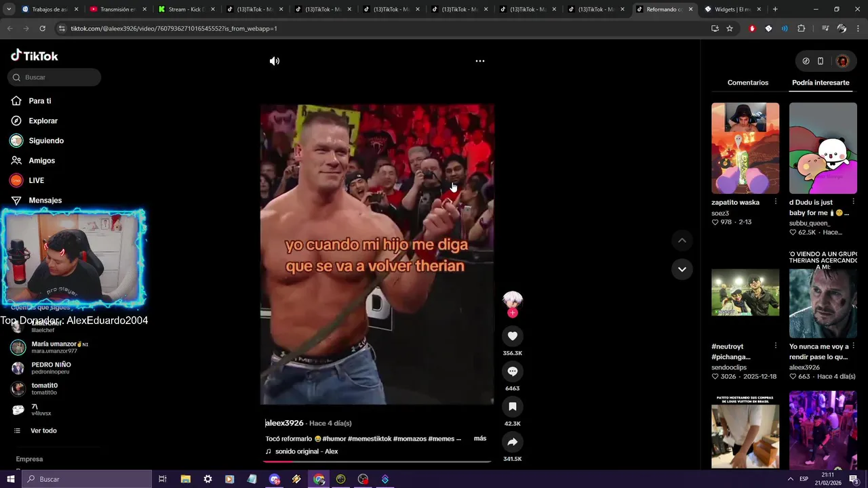The image size is (868, 488).
Task: Save the video with the bookmark icon
Action: [513, 407]
